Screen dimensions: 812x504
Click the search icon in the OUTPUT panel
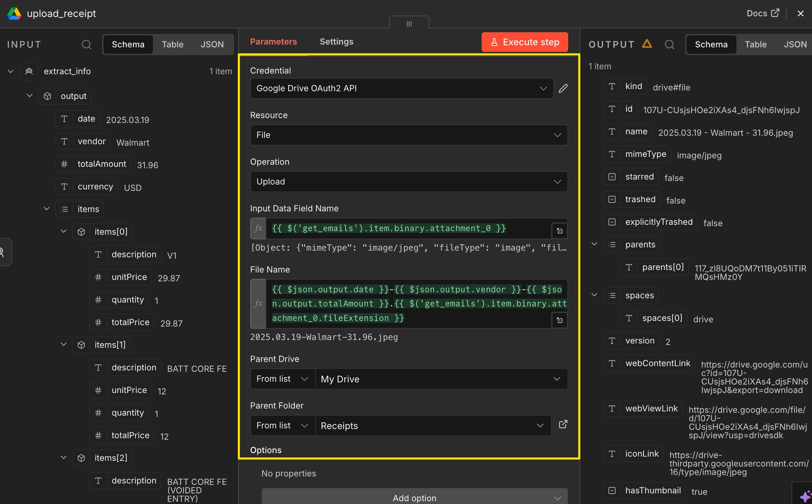pos(669,44)
